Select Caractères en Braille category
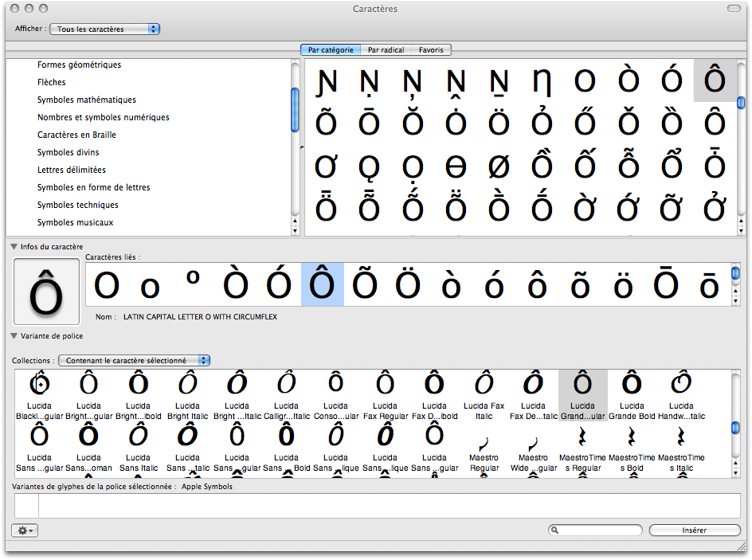Image resolution: width=752 pixels, height=560 pixels. point(76,135)
